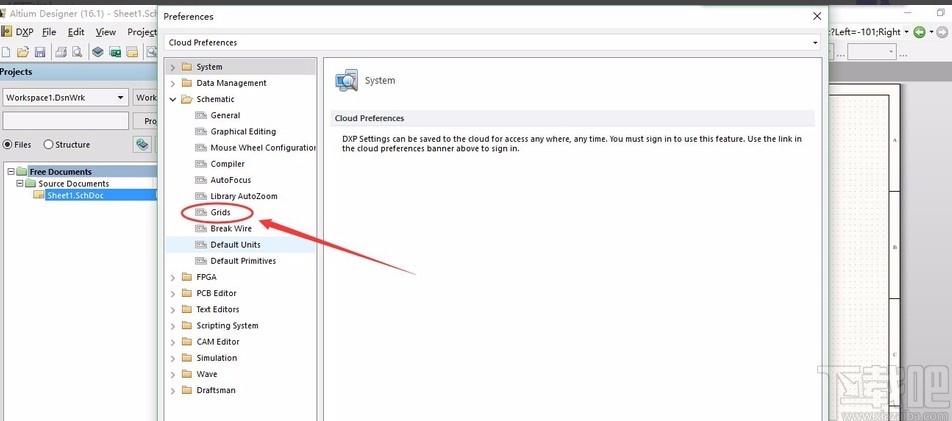Select Free Documents in Projects tree
Viewport: 952px width, 421px height.
[61, 172]
